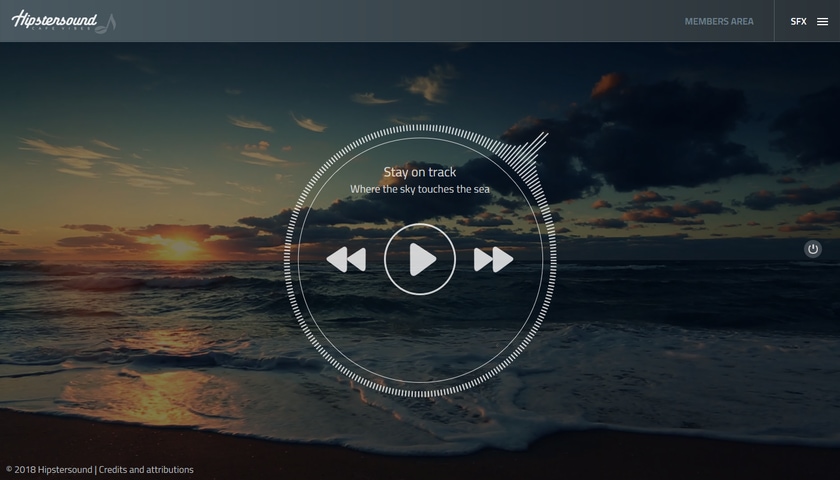
Task: Open the hamburger menu in the header
Action: pos(822,21)
